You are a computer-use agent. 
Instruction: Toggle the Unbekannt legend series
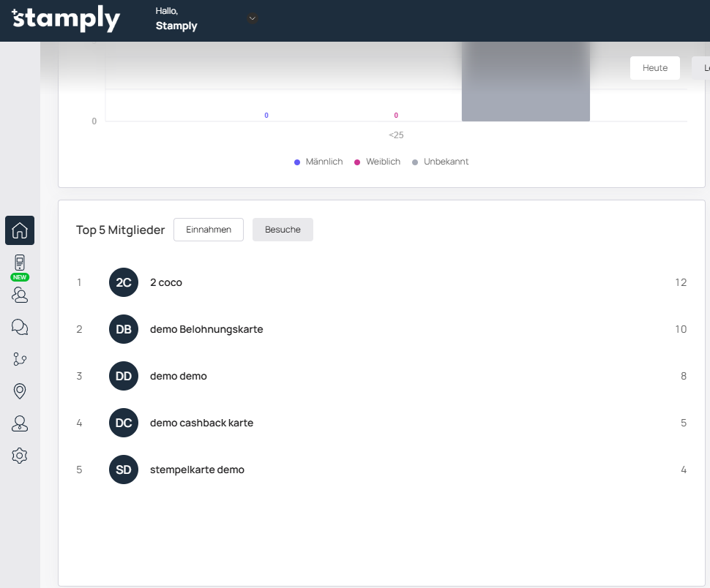pos(440,162)
